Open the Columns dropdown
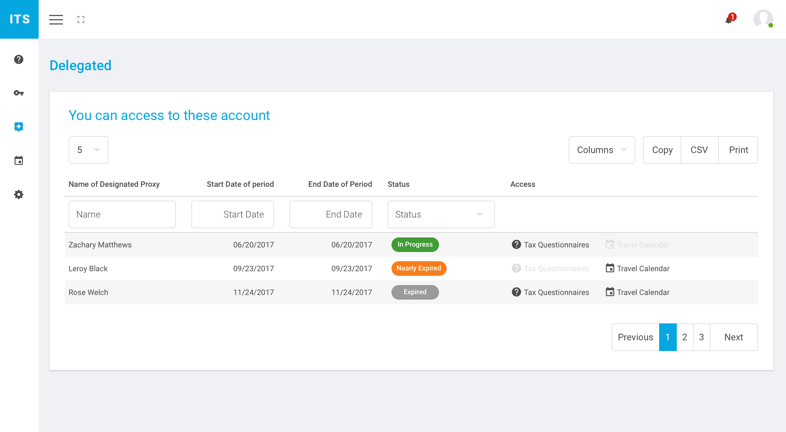786x432 pixels. point(601,150)
